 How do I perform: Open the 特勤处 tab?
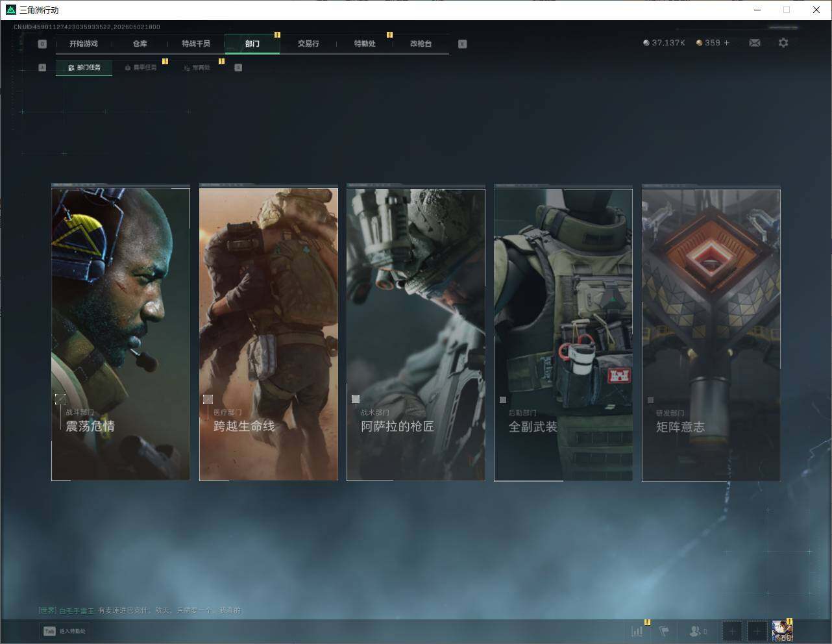click(x=365, y=44)
